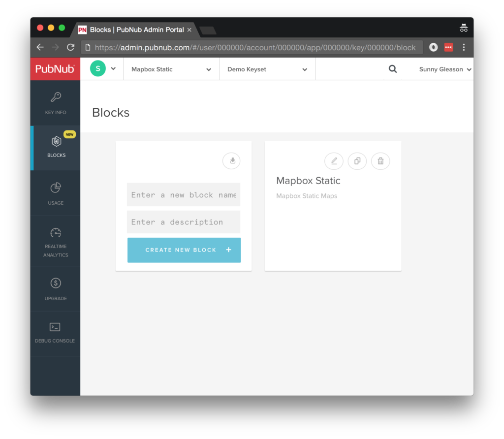Duplicate the Mapbox Static block

357,161
